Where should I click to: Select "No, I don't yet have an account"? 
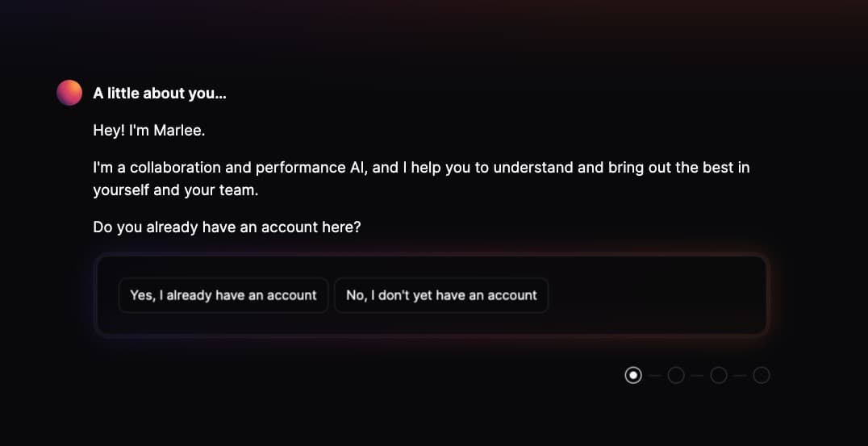(x=441, y=295)
